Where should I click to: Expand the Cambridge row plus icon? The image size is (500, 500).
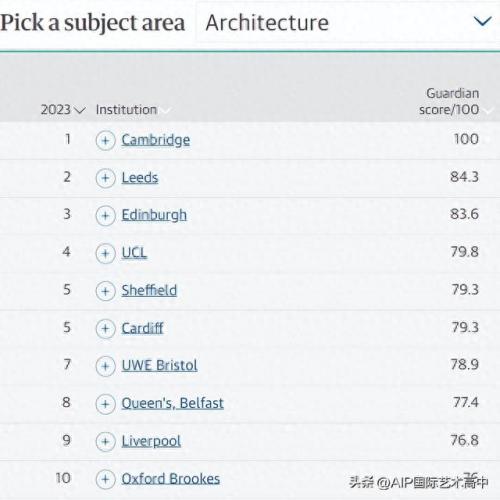(105, 141)
